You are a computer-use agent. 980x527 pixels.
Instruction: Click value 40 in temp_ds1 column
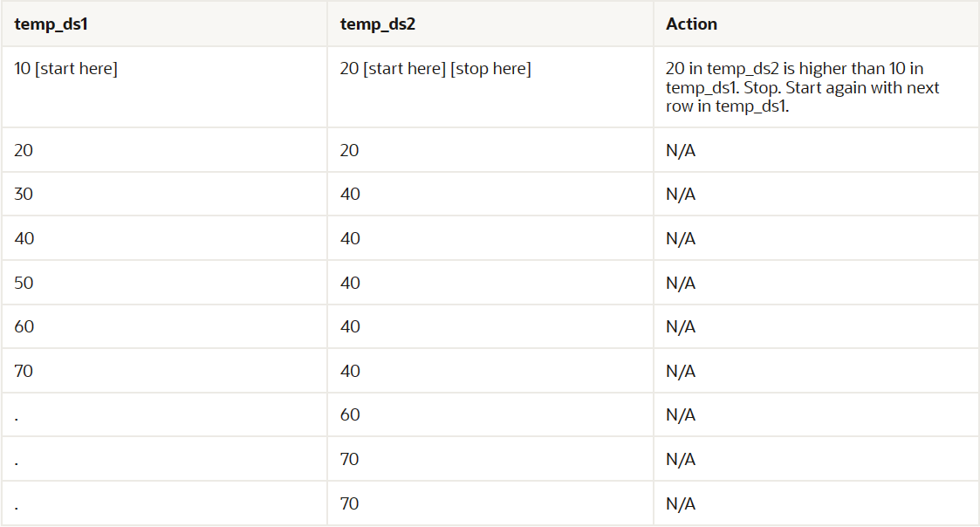(x=24, y=239)
